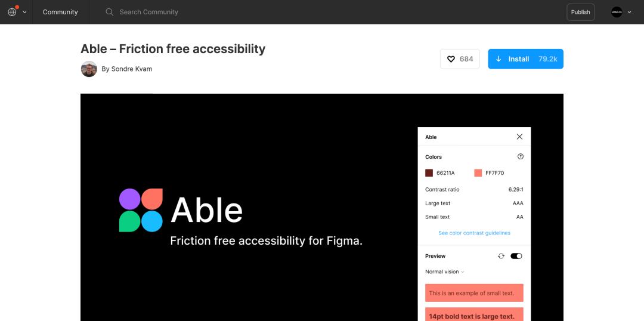Viewport: 644px width, 321px height.
Task: Expand the chevron next to the globe icon
Action: (x=24, y=13)
